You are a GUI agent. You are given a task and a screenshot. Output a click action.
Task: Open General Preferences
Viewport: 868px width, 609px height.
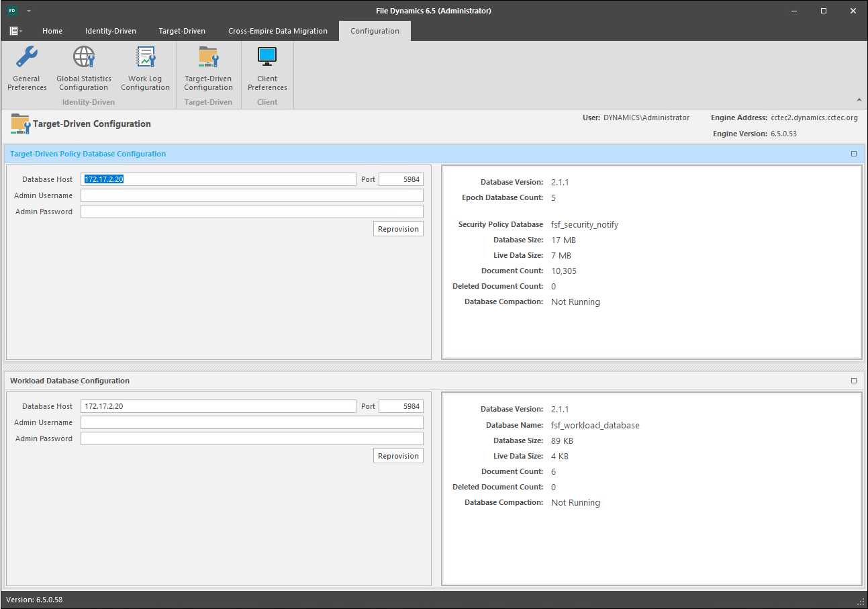[x=27, y=68]
